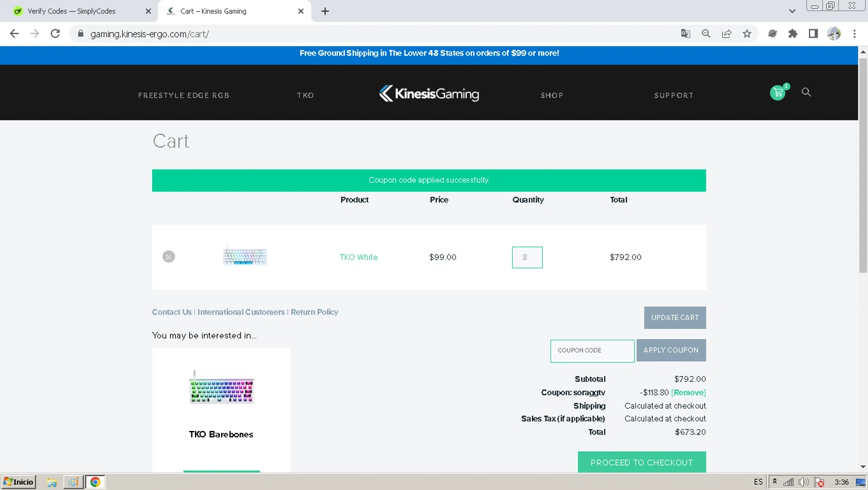
Task: Open file explorer from taskbar
Action: click(52, 482)
